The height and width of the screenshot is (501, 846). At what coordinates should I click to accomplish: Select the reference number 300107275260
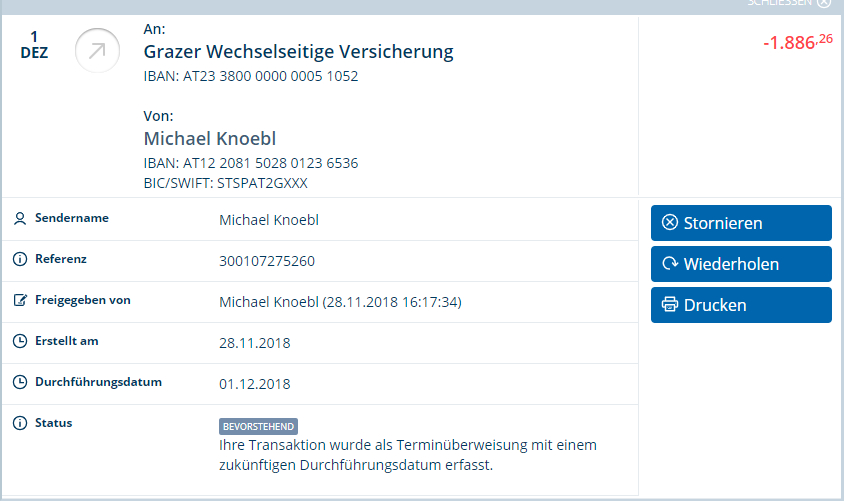pyautogui.click(x=267, y=261)
